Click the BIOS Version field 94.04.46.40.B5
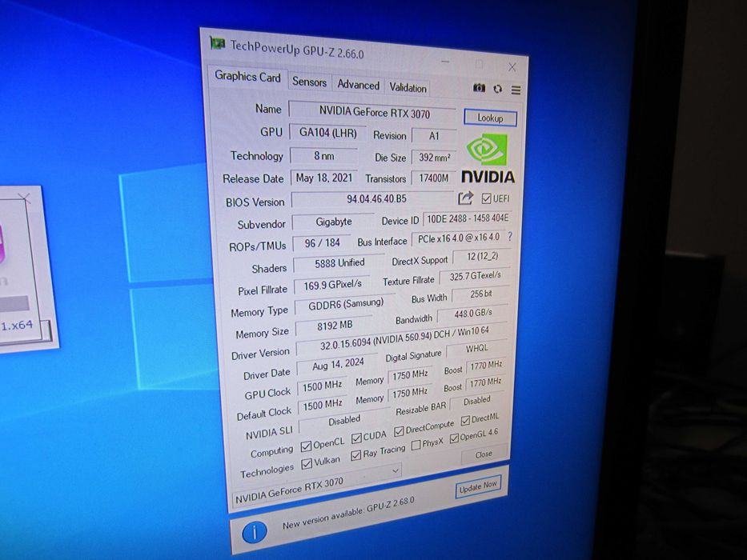747x560 pixels. coord(374,198)
